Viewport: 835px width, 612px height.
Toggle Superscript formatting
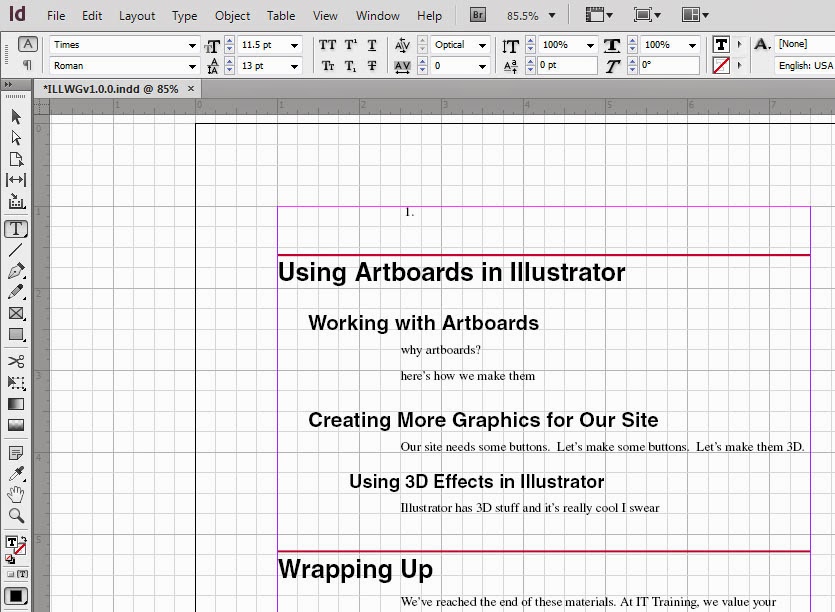[350, 45]
